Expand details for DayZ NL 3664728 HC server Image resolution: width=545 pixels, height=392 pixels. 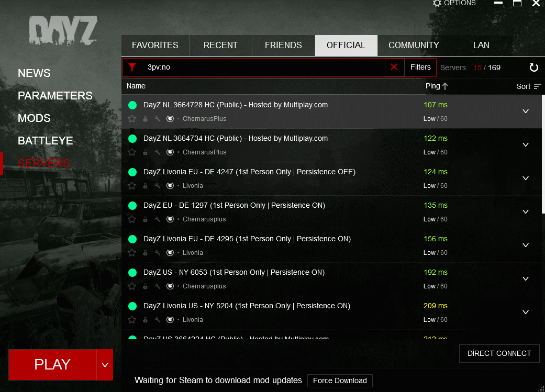click(526, 111)
